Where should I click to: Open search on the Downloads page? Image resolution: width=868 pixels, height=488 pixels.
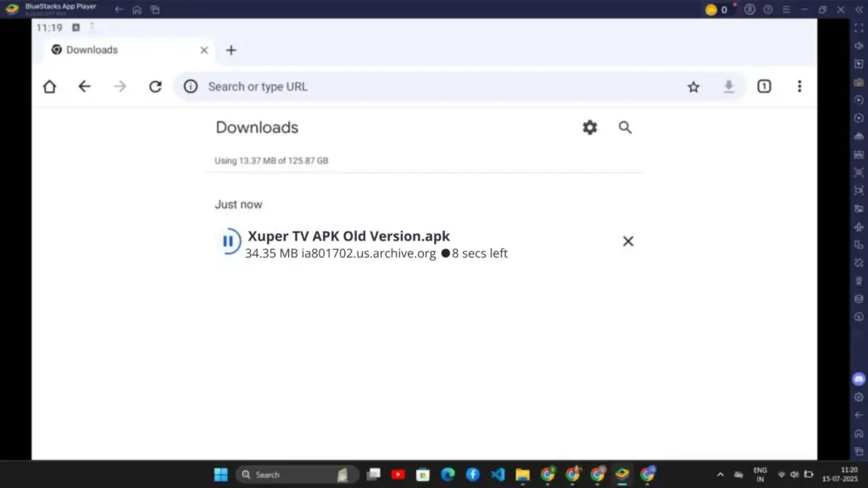(x=625, y=127)
